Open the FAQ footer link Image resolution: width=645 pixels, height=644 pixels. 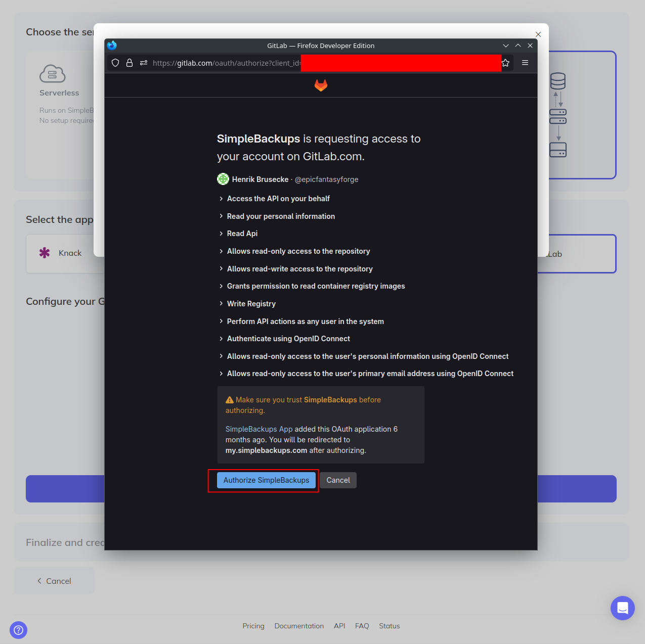[x=362, y=626]
